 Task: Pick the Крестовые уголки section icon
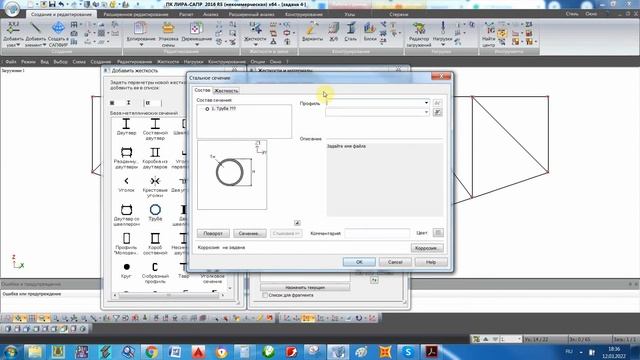pyautogui.click(x=155, y=181)
